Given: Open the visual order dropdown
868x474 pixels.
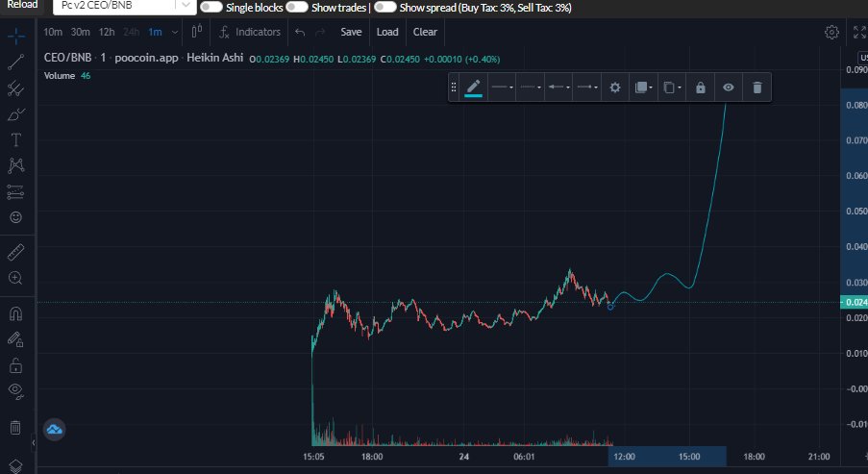Looking at the screenshot, I should tap(643, 87).
